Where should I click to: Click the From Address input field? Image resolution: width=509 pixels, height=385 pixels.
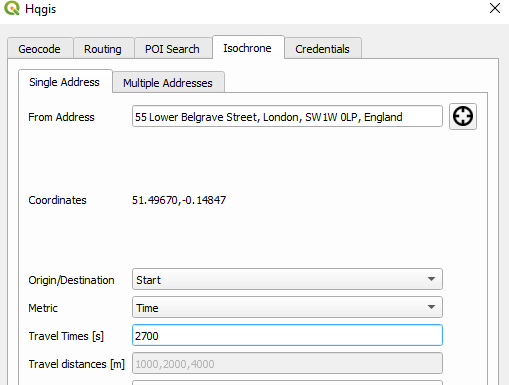click(x=287, y=116)
